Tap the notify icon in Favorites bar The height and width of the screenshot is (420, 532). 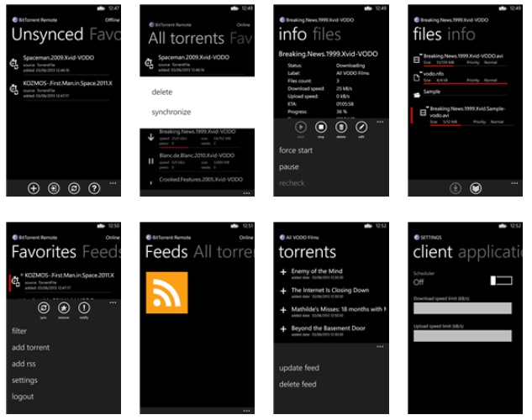coord(84,309)
